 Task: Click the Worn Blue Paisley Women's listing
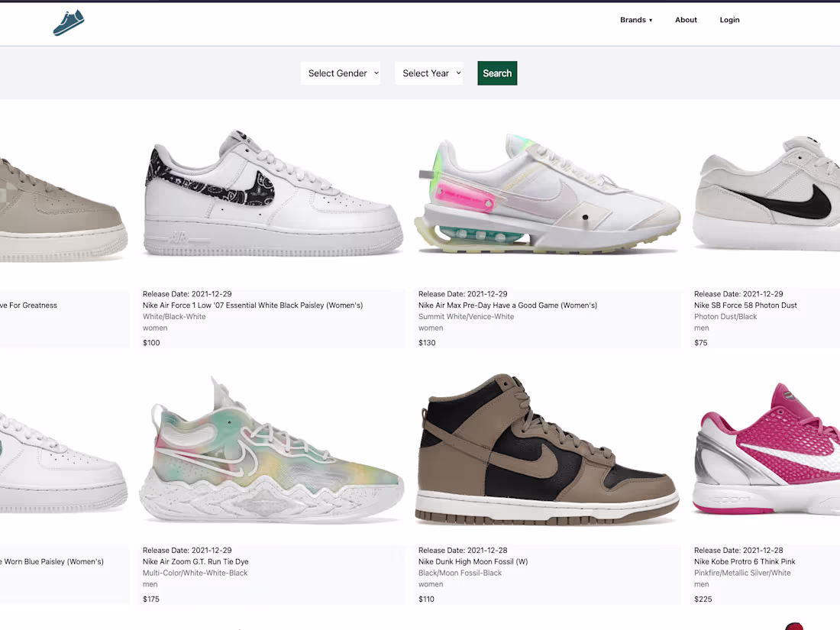(52, 561)
